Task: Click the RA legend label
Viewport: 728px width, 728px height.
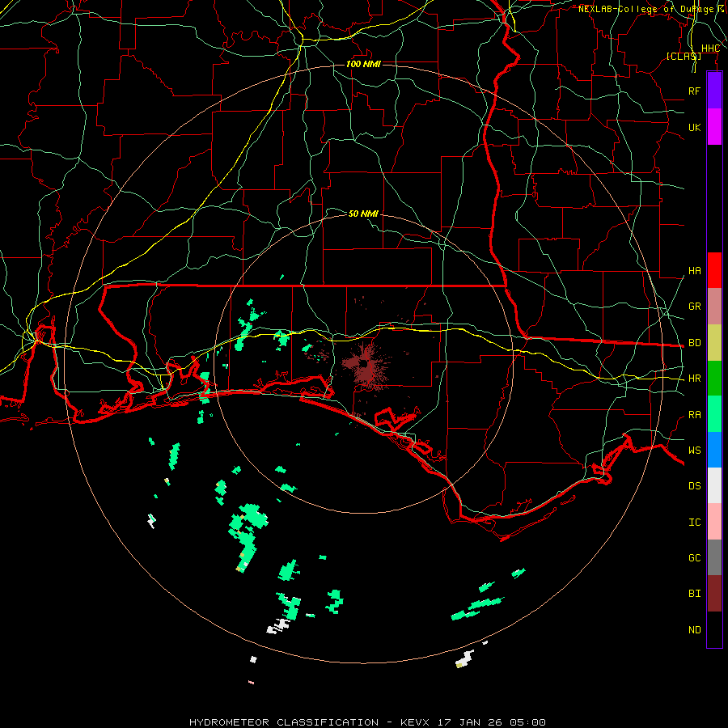Action: (694, 415)
